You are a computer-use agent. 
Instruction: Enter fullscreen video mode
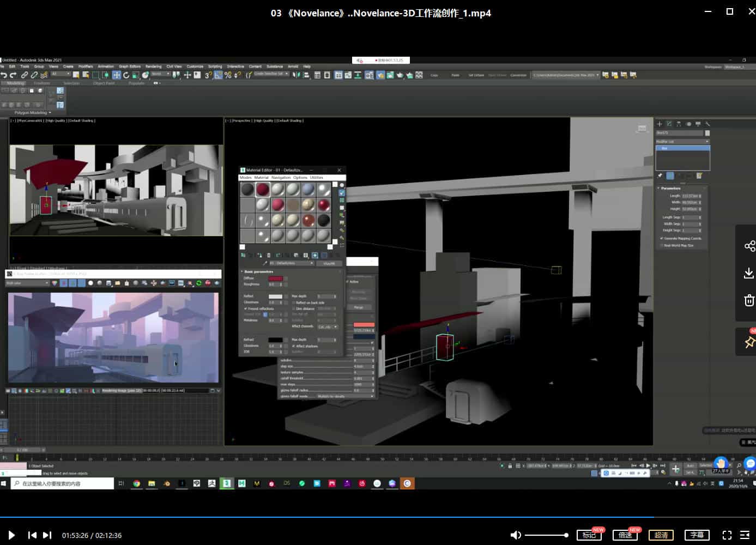click(727, 535)
